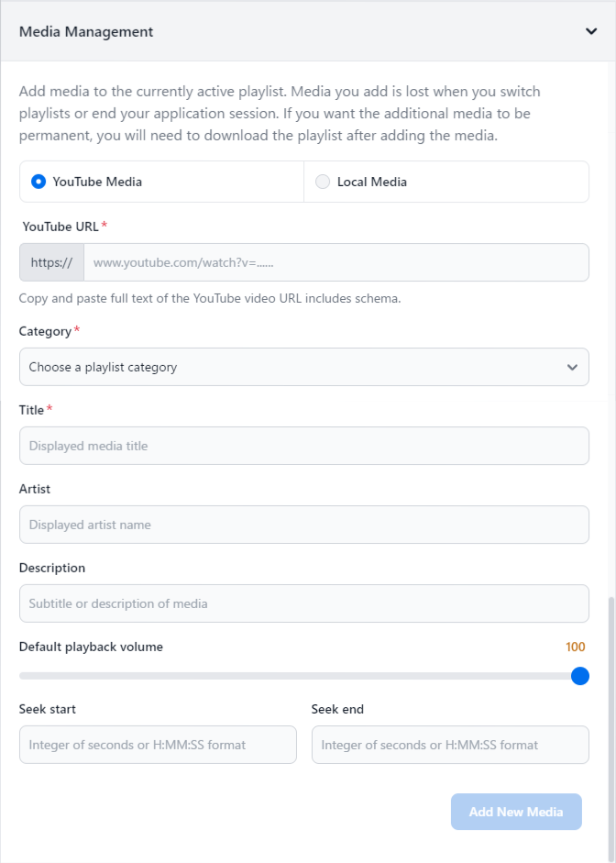Click the YouTube URL input field
Screen dimensions: 616x863
tap(335, 262)
